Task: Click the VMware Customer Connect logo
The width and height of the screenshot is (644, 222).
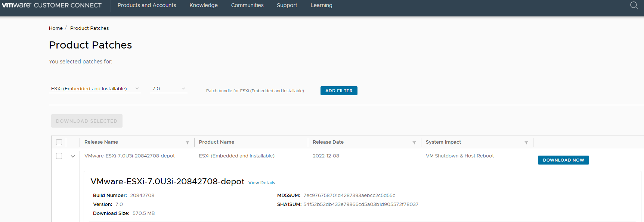Action: coord(52,5)
